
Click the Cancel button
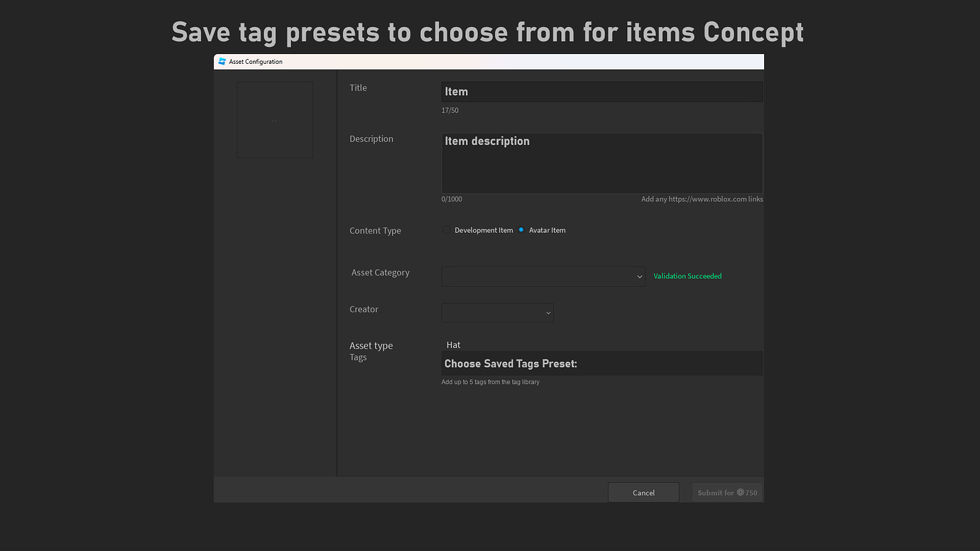tap(643, 492)
